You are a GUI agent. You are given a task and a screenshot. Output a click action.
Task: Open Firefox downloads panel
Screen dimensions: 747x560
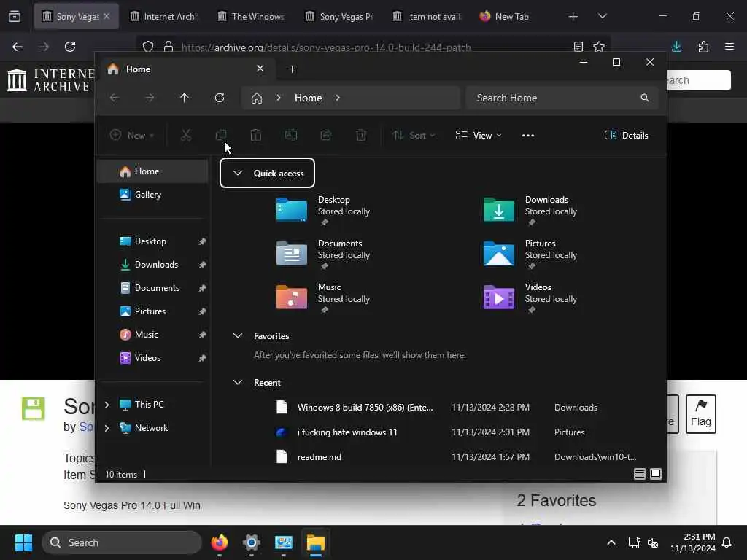pyautogui.click(x=676, y=47)
